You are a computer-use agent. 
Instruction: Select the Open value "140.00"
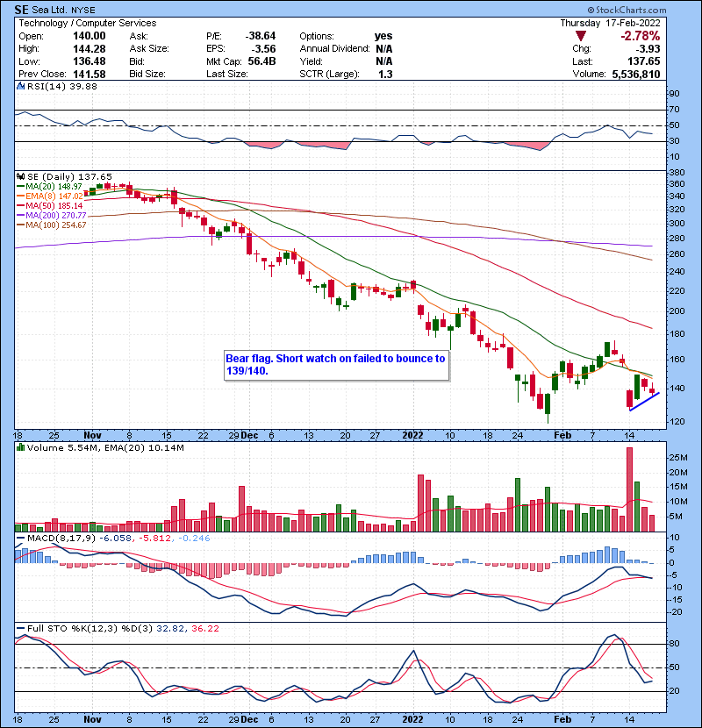[x=90, y=36]
